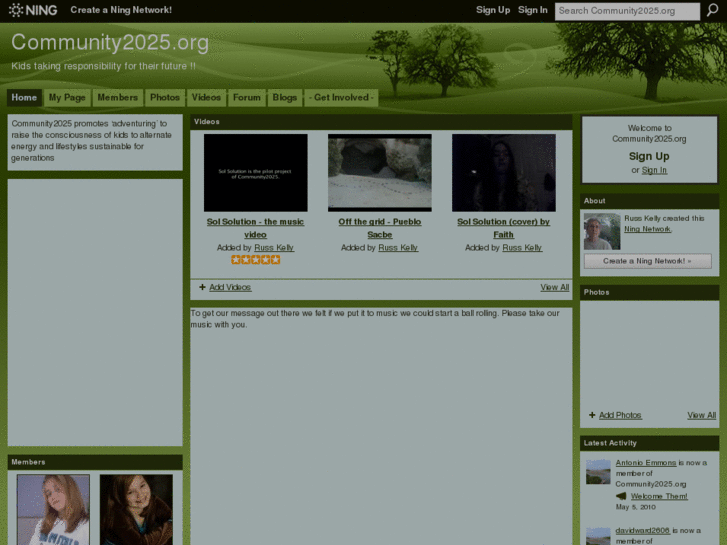Click the plus icon beside Add Videos
727x545 pixels.
click(x=202, y=287)
